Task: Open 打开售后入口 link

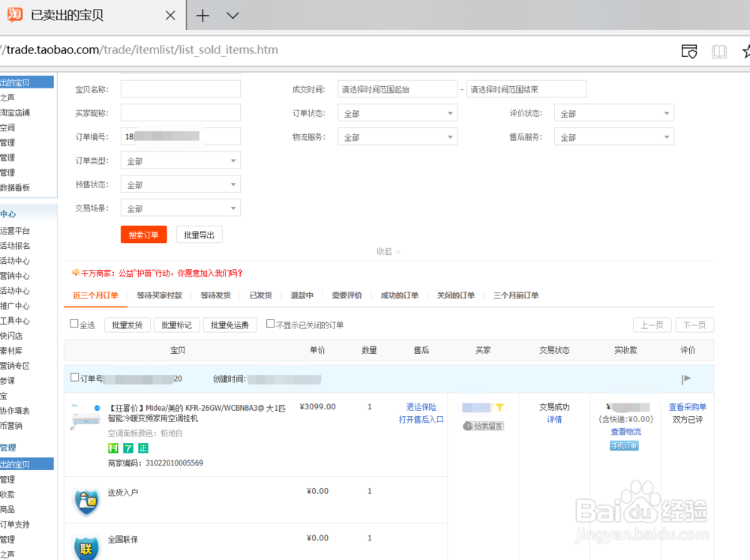Action: pos(421,419)
